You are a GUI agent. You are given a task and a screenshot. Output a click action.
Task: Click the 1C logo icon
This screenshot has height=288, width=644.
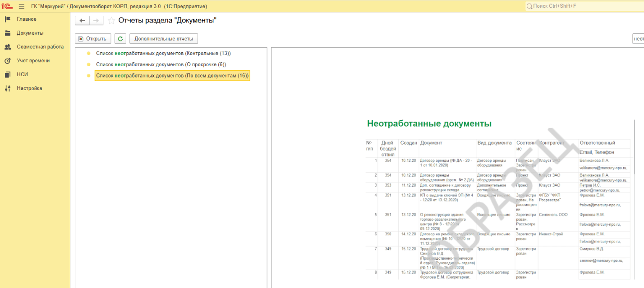[x=8, y=6]
